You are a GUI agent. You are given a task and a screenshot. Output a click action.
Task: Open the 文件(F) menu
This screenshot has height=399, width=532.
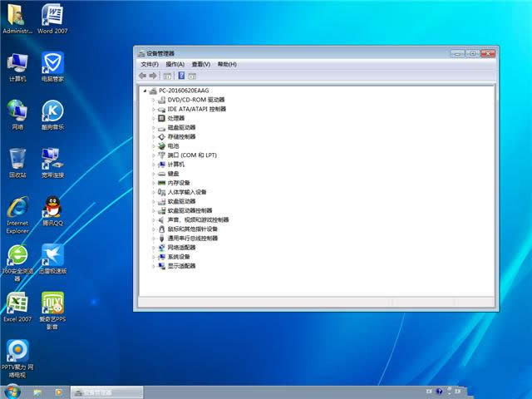[150, 64]
